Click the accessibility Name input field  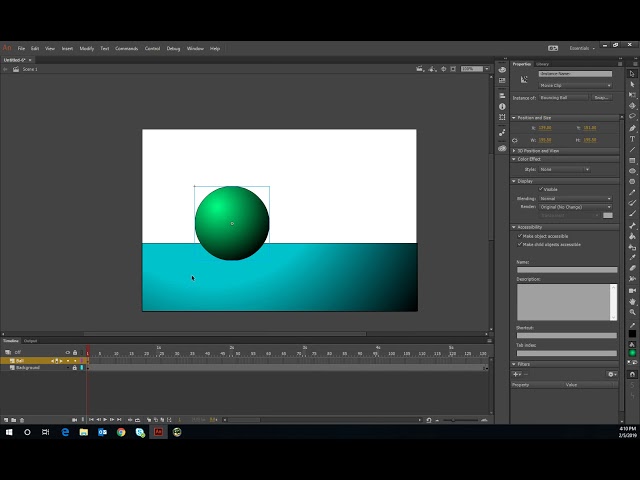[567, 270]
